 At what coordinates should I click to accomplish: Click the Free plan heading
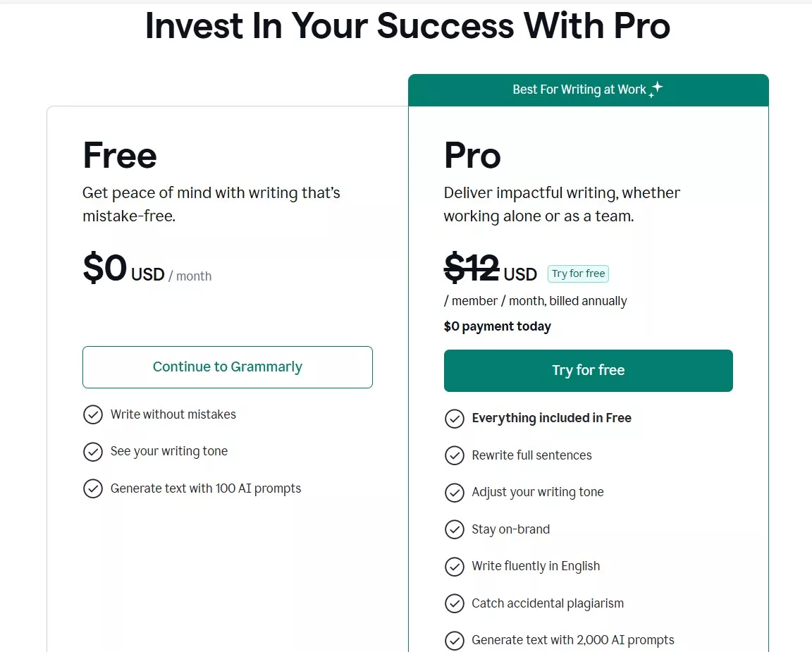pyautogui.click(x=119, y=156)
